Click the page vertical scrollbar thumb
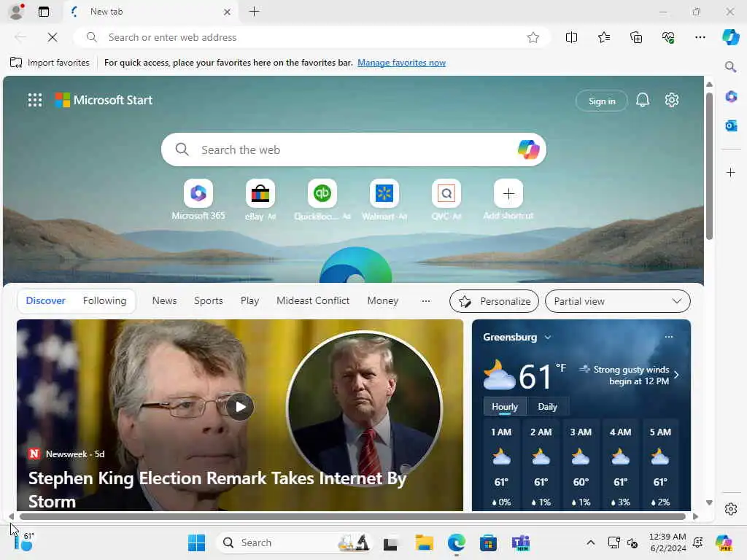This screenshot has width=747, height=560. [x=709, y=166]
